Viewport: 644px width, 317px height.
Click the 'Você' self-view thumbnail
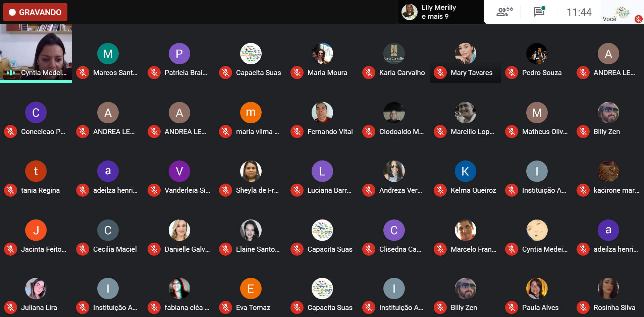(622, 12)
